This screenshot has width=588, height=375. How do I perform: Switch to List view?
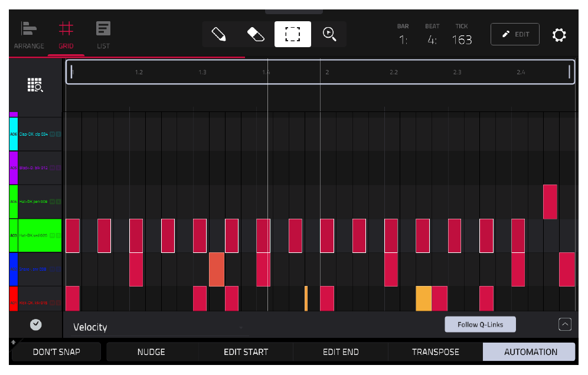pyautogui.click(x=103, y=35)
